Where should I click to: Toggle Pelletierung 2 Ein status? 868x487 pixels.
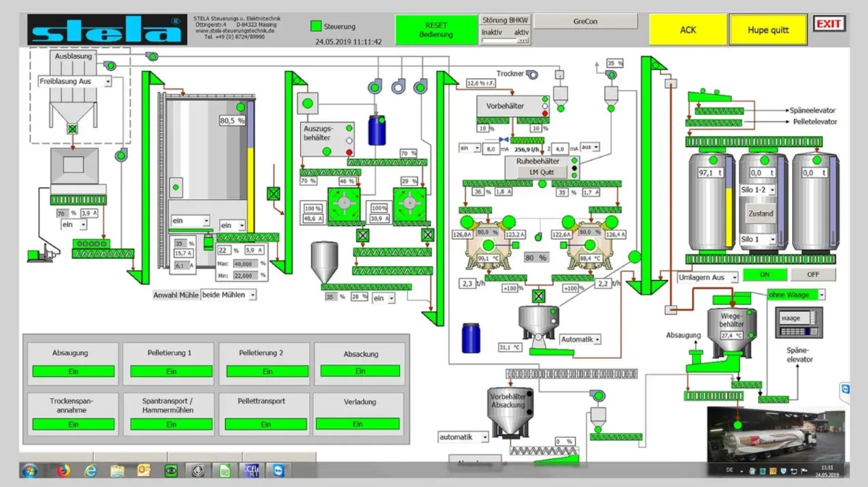tap(267, 371)
